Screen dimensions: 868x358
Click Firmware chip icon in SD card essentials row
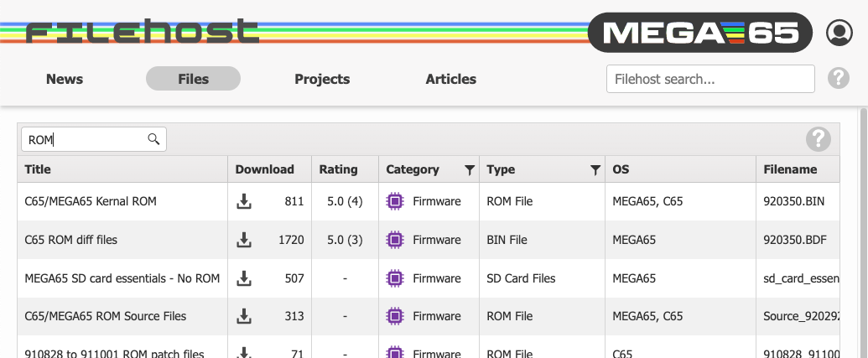point(395,278)
